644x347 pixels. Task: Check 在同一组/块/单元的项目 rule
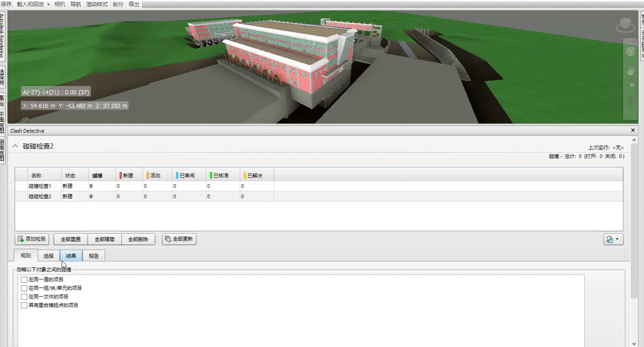pyautogui.click(x=24, y=288)
